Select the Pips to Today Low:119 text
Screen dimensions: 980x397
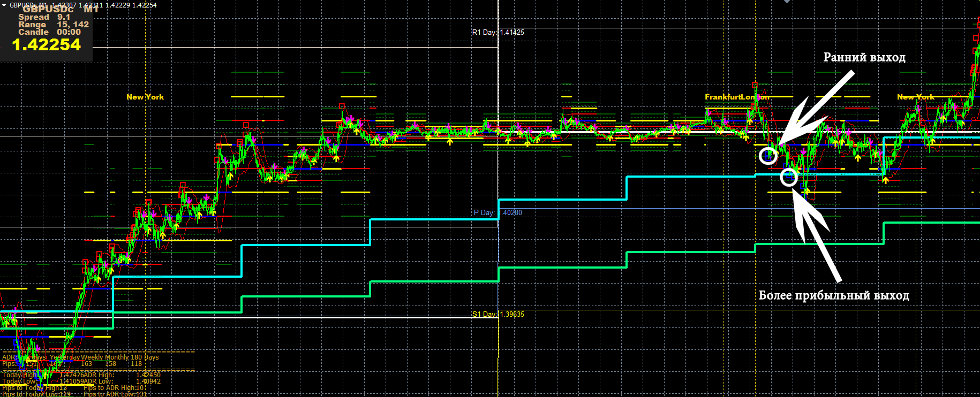point(36,394)
